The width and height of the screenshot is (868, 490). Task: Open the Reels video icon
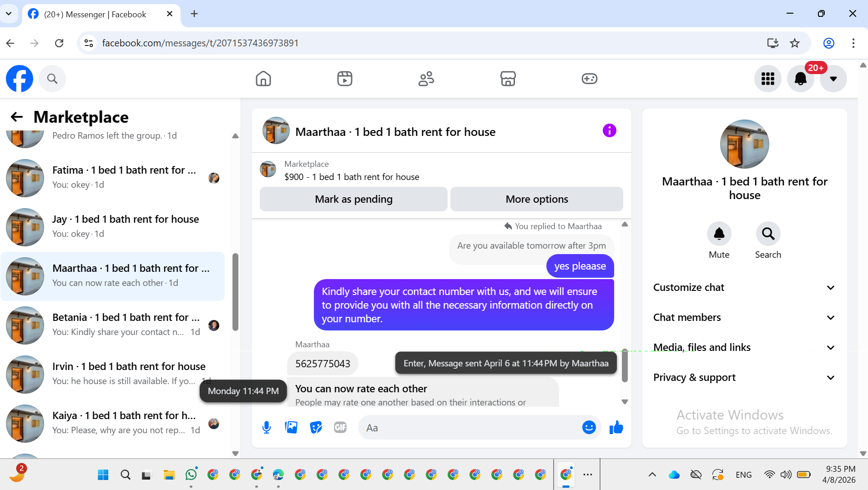click(345, 79)
